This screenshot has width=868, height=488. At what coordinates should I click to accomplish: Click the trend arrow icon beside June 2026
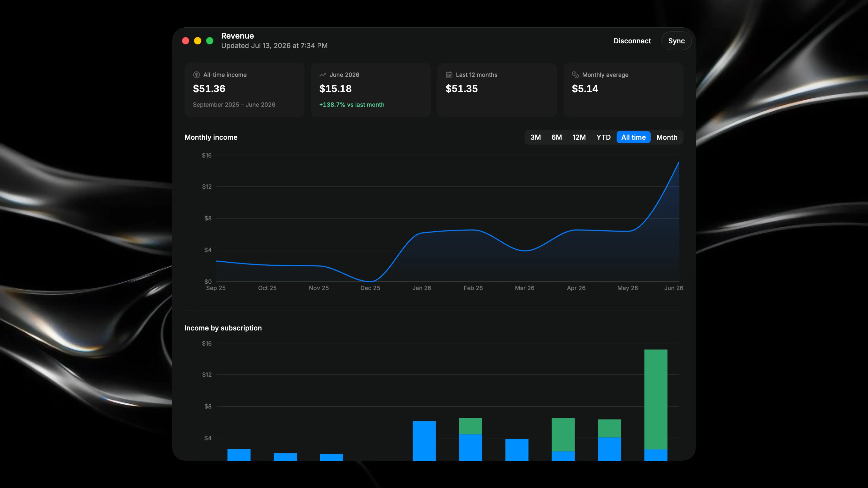point(323,75)
